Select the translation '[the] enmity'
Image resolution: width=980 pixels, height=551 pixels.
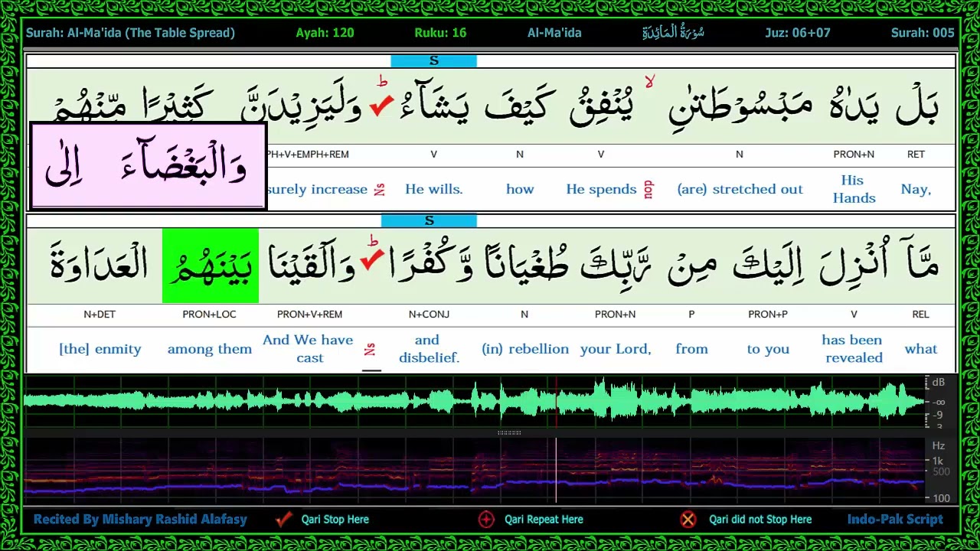click(x=100, y=349)
